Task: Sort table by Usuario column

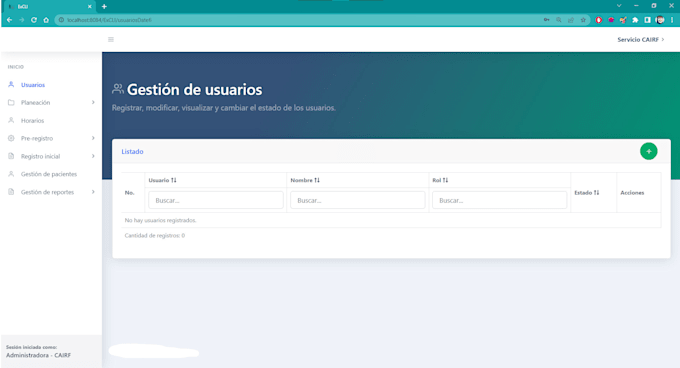Action: [x=173, y=180]
